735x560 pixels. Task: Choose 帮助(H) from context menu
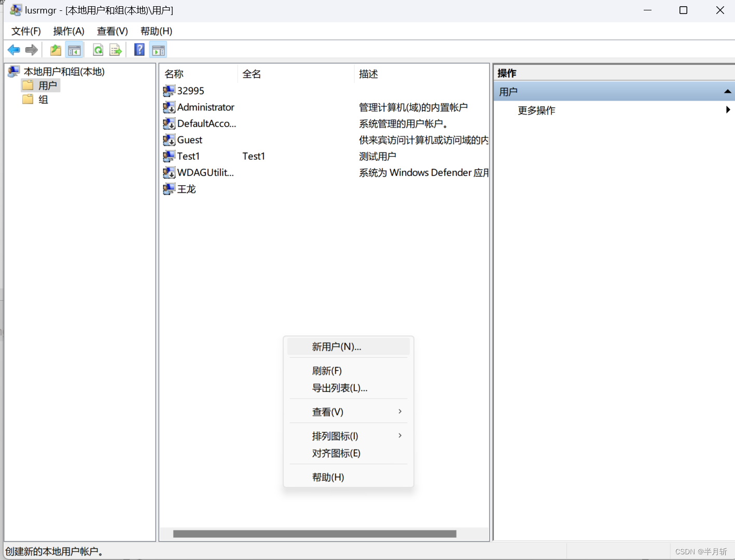click(349, 477)
